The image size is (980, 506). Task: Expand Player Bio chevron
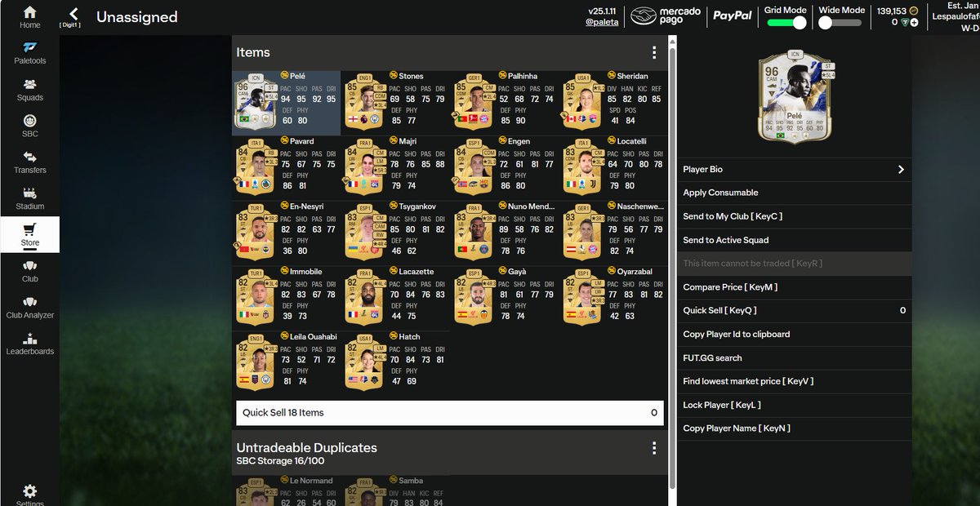click(901, 170)
